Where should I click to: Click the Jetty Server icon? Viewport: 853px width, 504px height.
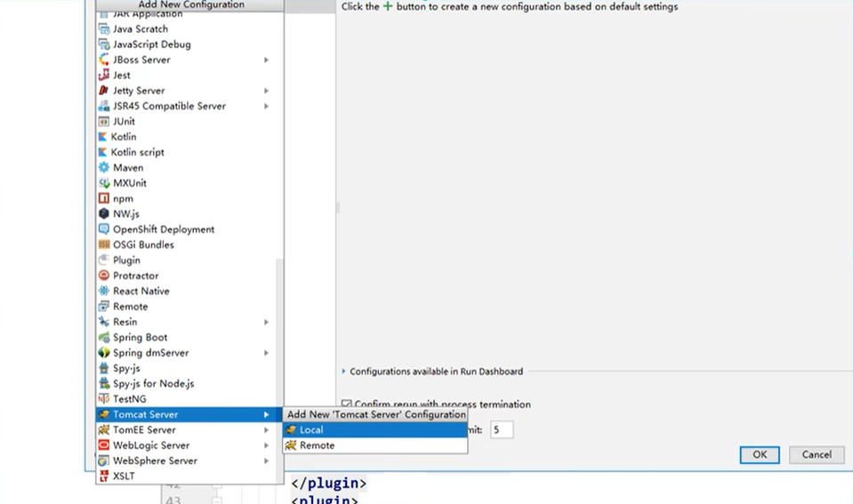(104, 91)
